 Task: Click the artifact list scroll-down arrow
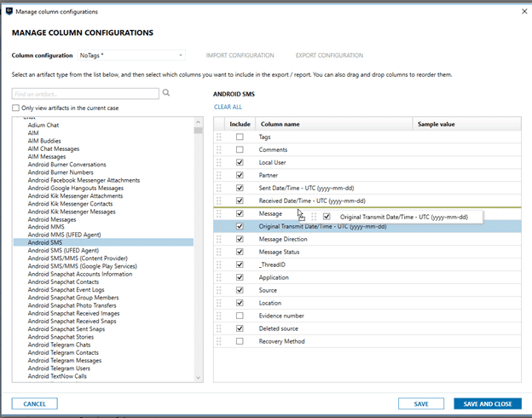[x=198, y=378]
